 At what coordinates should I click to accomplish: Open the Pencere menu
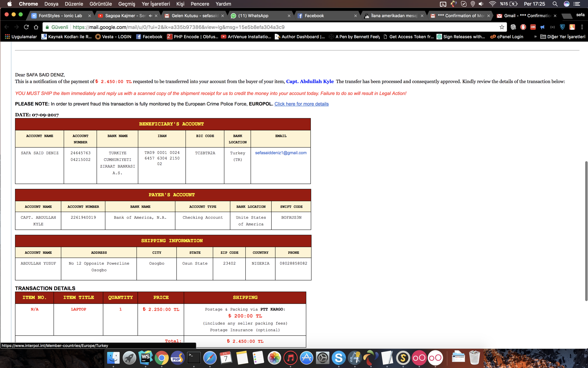[x=200, y=4]
